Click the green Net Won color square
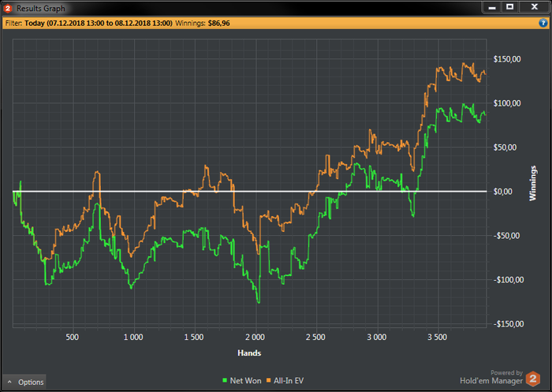552x392 pixels. click(225, 380)
